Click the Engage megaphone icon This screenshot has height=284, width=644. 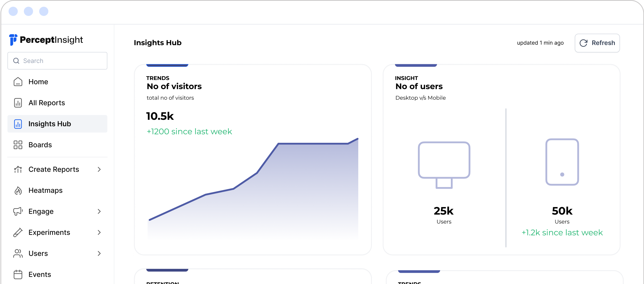[18, 211]
